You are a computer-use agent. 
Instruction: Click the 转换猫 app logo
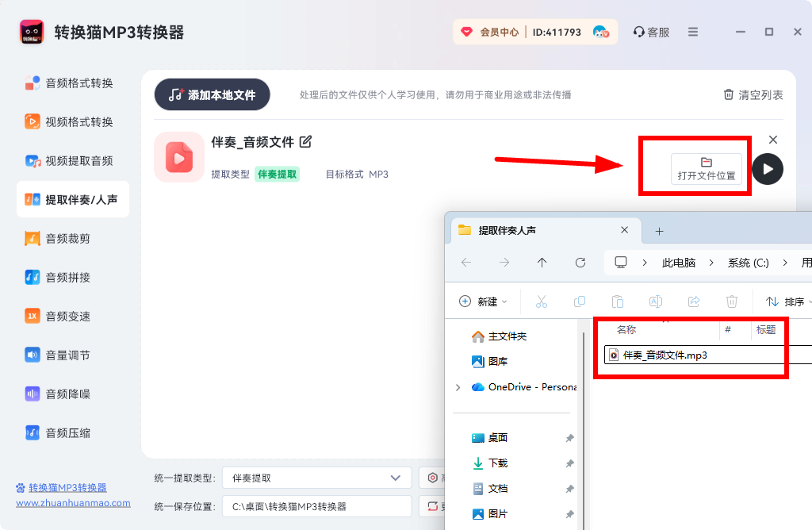[32, 32]
